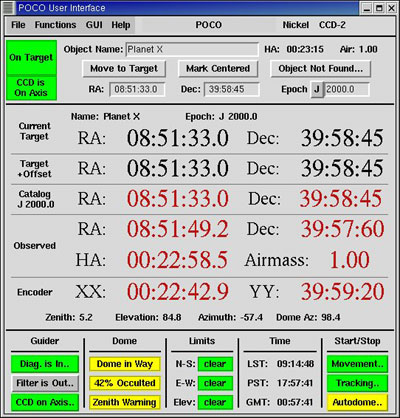400x418 pixels.
Task: Open the CCD on Axis.. option
Action: click(x=45, y=402)
